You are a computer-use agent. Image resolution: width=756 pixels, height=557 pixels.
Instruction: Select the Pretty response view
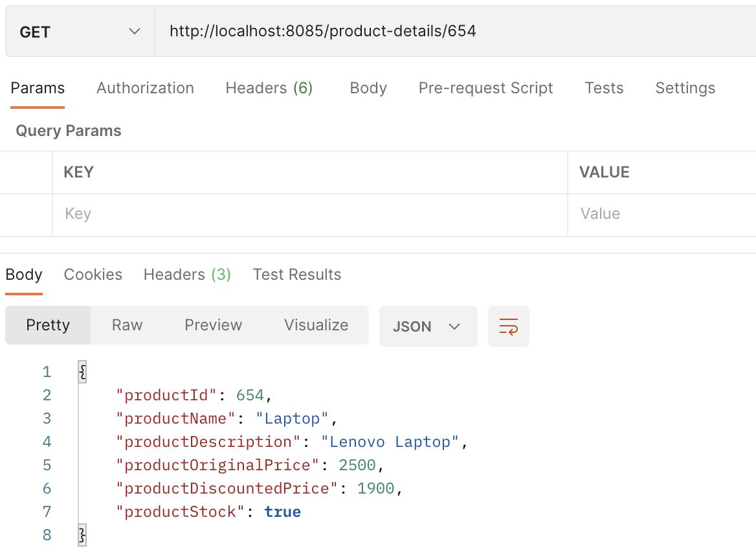coord(48,325)
